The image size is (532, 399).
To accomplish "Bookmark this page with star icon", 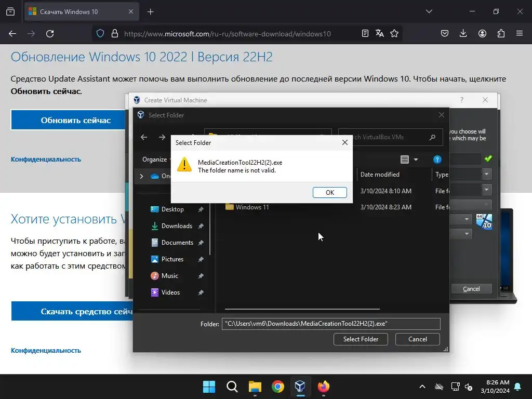I will click(394, 33).
